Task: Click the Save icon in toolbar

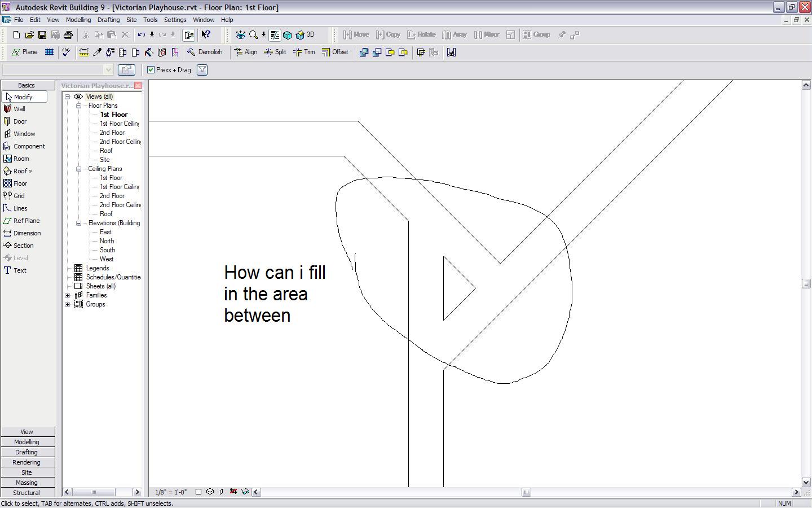Action: pos(42,35)
